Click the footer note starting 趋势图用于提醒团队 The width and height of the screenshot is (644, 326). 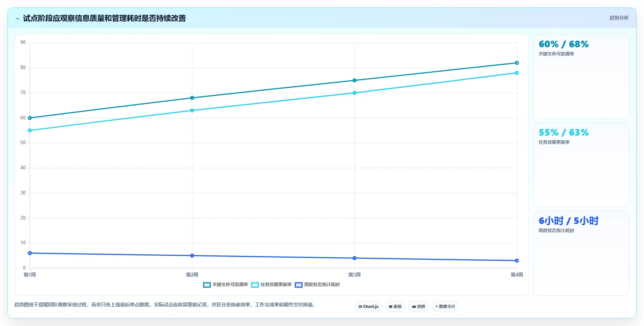pos(165,305)
